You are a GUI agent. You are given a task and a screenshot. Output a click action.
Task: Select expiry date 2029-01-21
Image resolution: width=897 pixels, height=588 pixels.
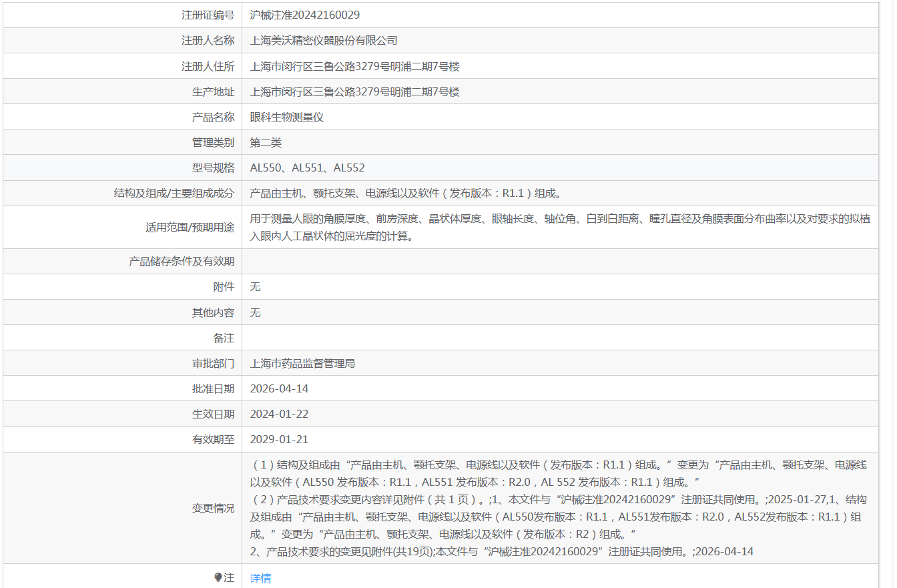click(280, 439)
